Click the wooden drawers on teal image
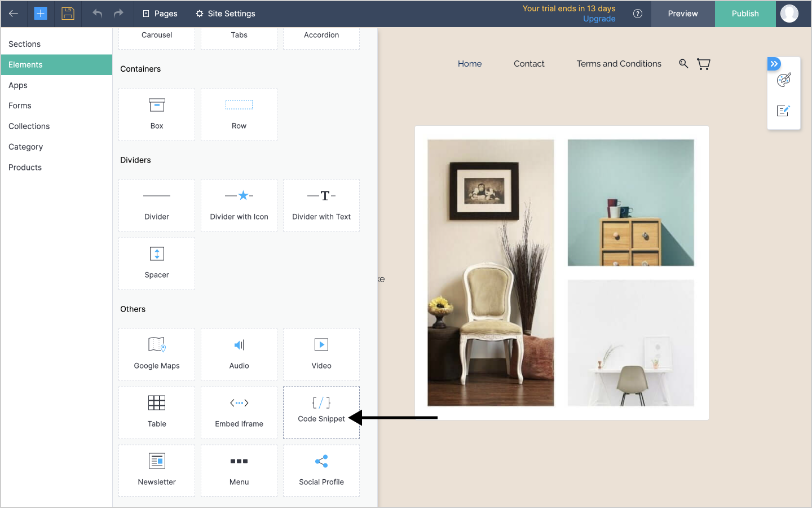The image size is (812, 508). tap(631, 203)
